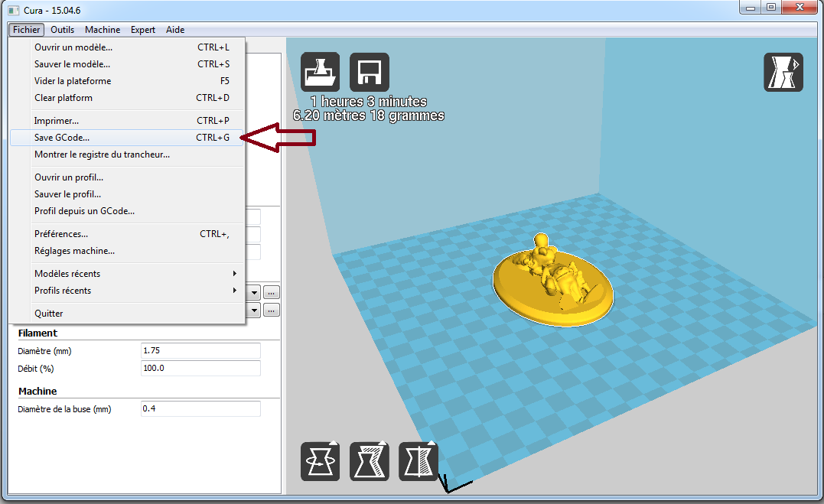Close the Cura window
824x504 pixels.
click(x=800, y=8)
